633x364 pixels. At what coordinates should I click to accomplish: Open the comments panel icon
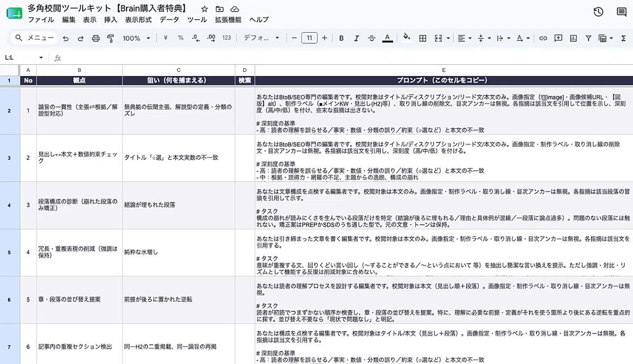[x=621, y=12]
